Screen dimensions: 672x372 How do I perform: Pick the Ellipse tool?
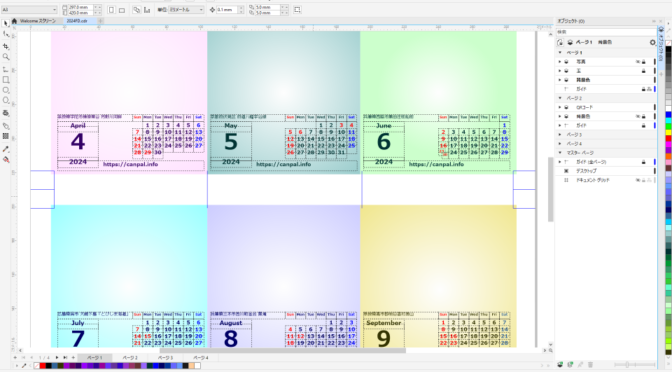coord(6,90)
